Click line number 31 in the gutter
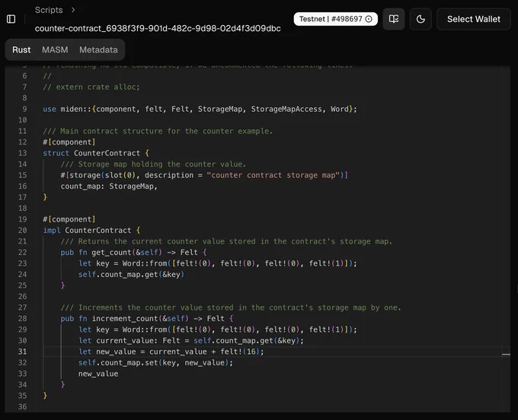518x420 pixels. [22, 352]
